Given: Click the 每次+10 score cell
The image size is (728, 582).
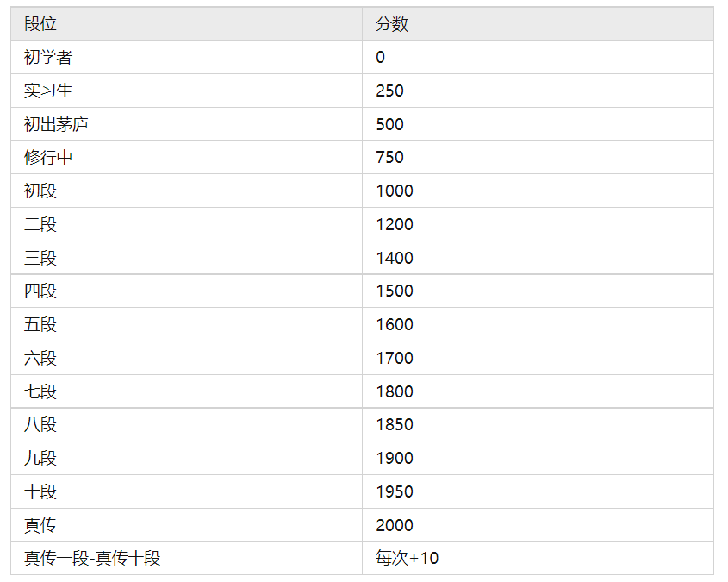Looking at the screenshot, I should 407,558.
